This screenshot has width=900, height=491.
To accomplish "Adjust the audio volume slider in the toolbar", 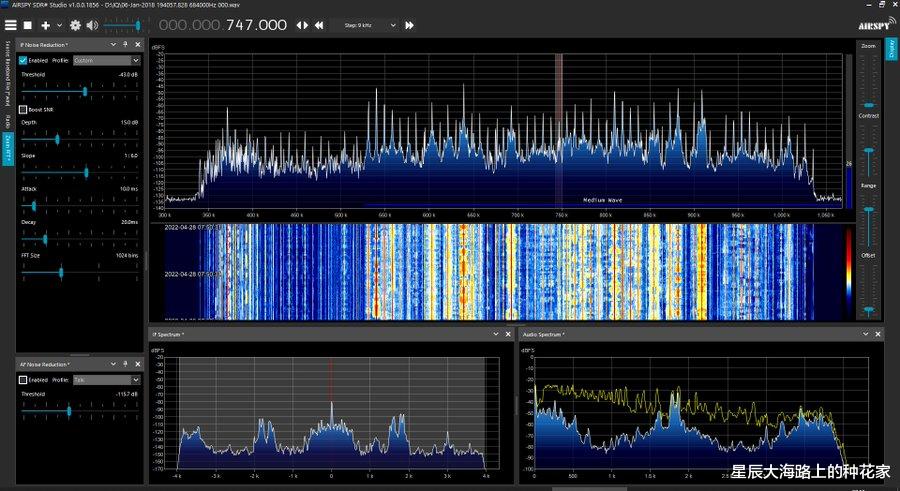I will [122, 25].
